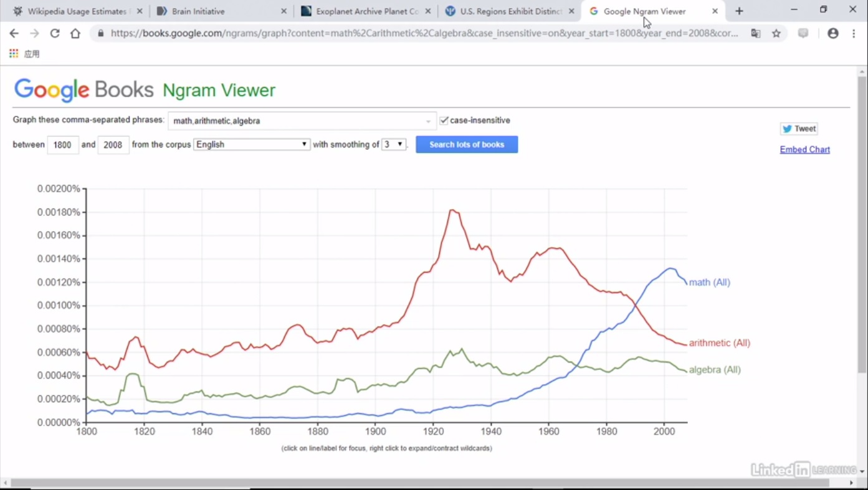Reload the page with refresh icon
Screen dimensions: 868x490
coord(55,34)
